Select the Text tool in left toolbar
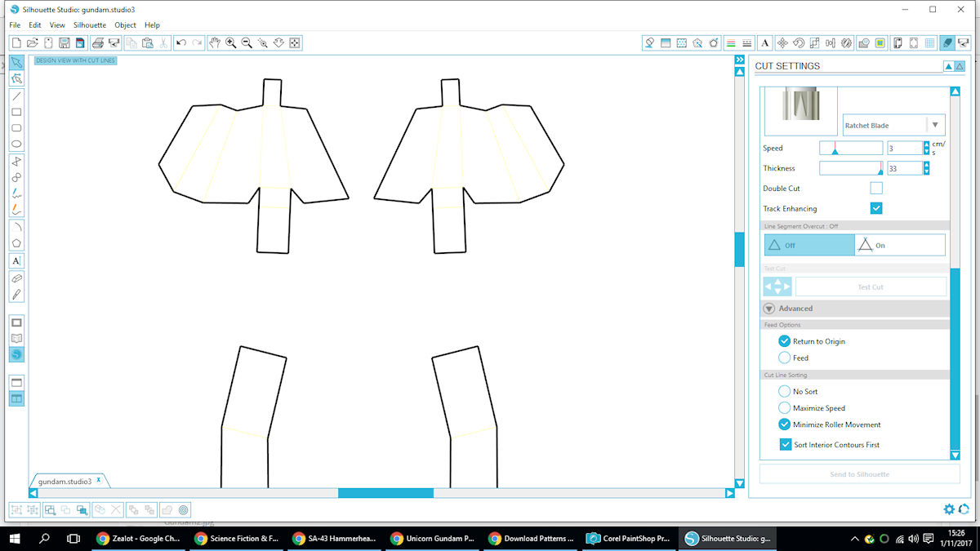The width and height of the screenshot is (980, 551). tap(16, 261)
